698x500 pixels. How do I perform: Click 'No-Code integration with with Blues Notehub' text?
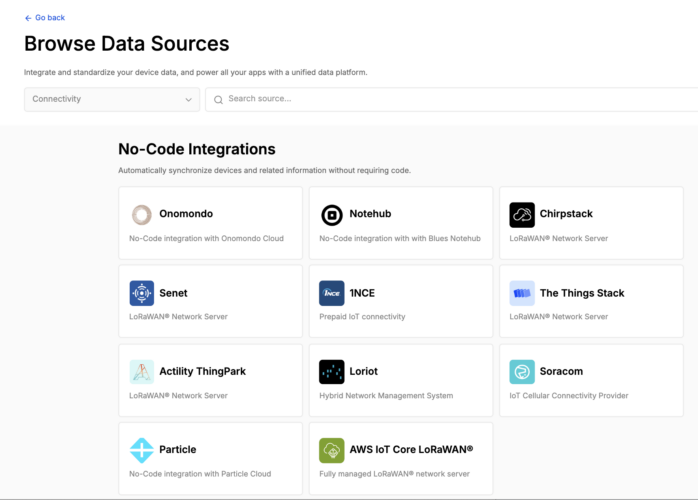[x=400, y=239]
